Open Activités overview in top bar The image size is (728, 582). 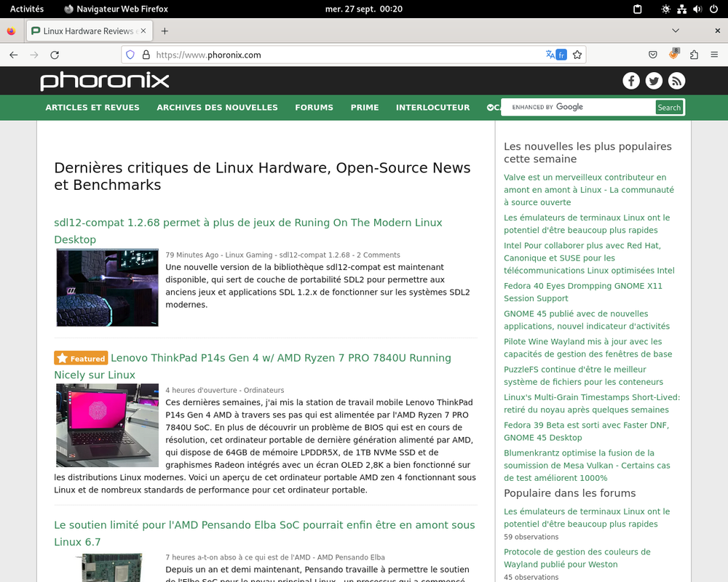pos(27,9)
